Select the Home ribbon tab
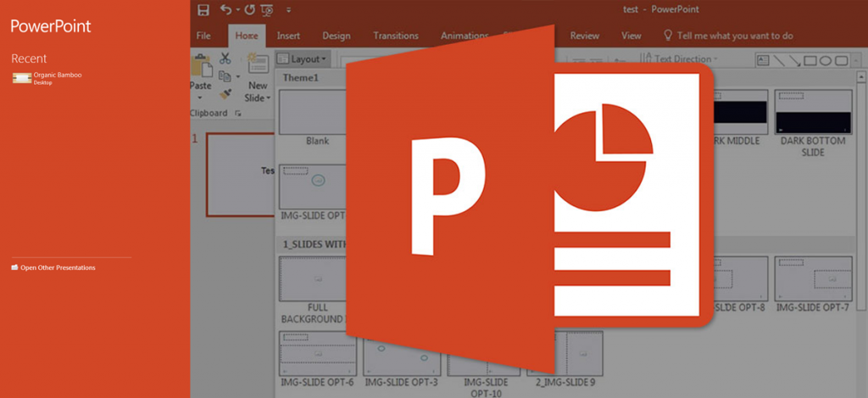 pos(247,36)
